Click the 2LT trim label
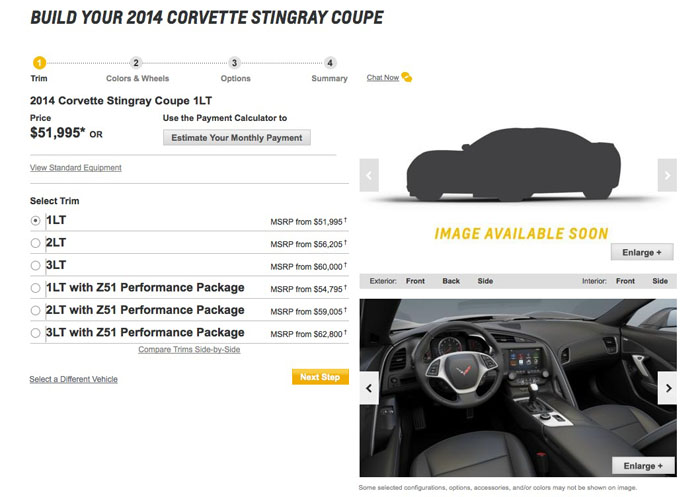700x497 pixels. click(x=56, y=242)
